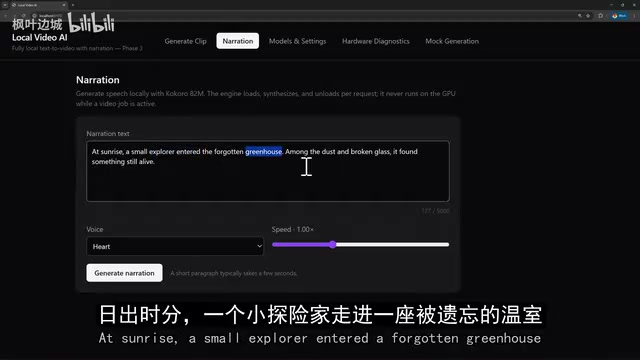The height and width of the screenshot is (360, 640).
Task: Select the Narration tab
Action: tap(238, 41)
